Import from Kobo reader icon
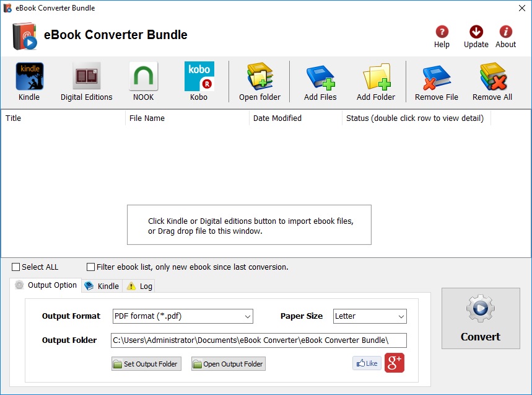The image size is (532, 395). 199,81
